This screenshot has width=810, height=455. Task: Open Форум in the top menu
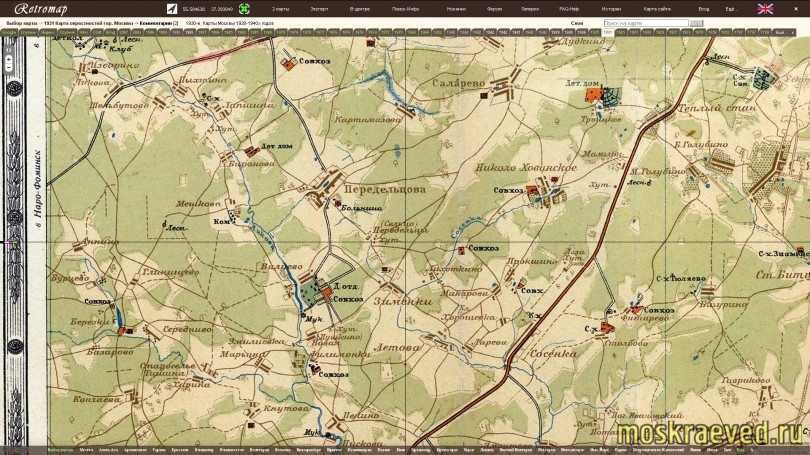(x=494, y=9)
